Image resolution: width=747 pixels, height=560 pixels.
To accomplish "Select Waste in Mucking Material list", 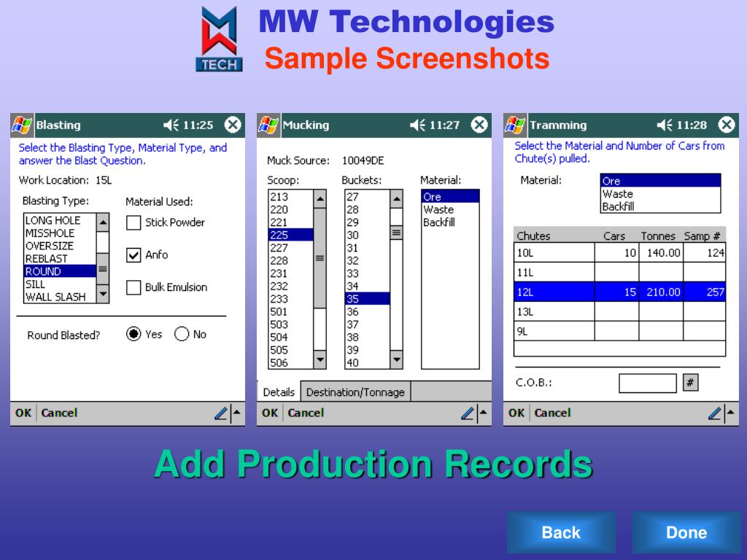I will click(x=450, y=209).
